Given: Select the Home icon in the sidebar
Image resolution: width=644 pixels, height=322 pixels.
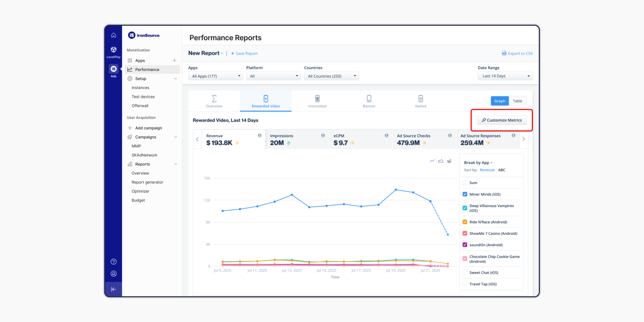Looking at the screenshot, I should [x=113, y=35].
